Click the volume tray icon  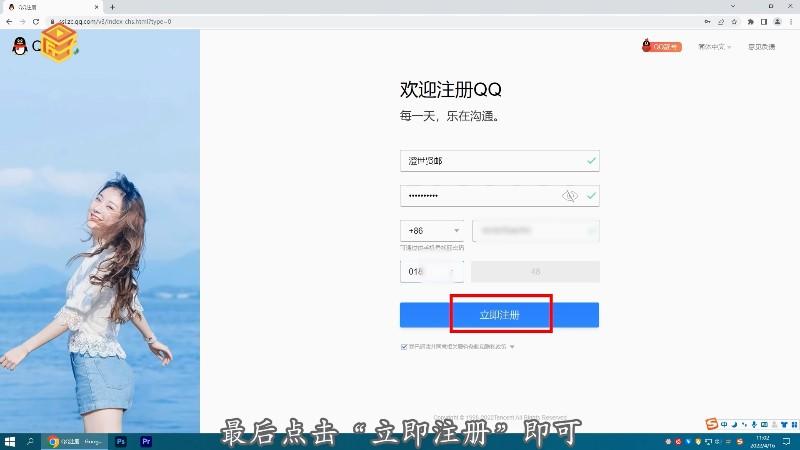click(718, 442)
